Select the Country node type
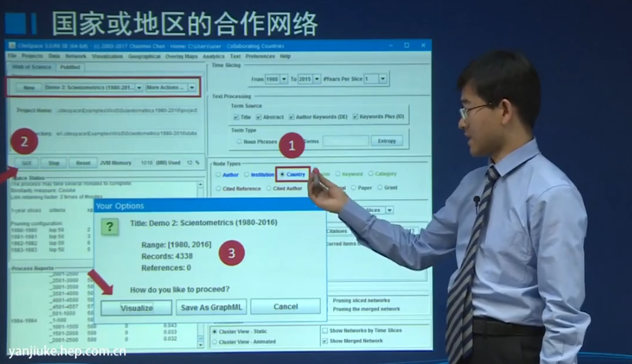 282,175
